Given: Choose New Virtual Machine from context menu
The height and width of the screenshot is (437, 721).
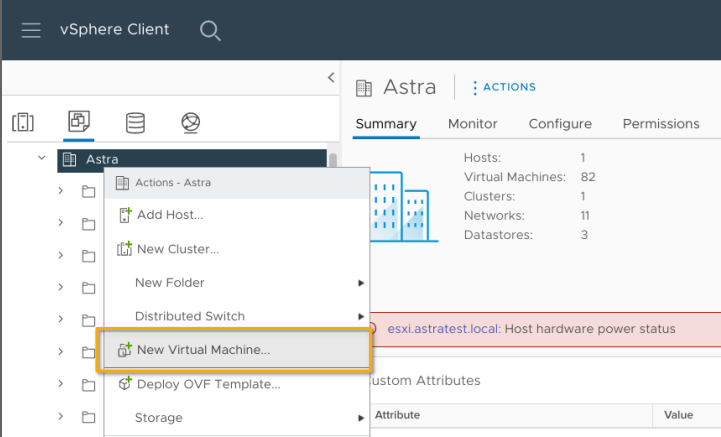Looking at the screenshot, I should pos(203,350).
